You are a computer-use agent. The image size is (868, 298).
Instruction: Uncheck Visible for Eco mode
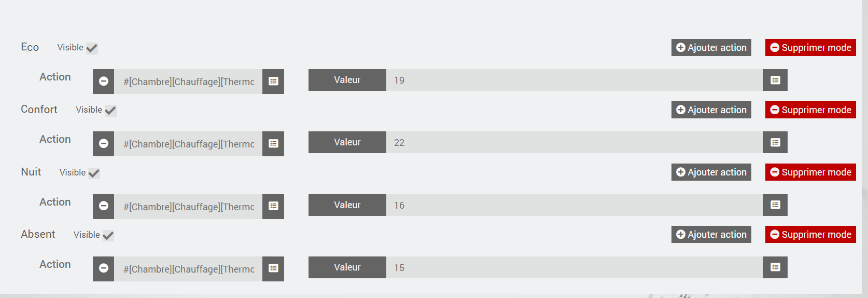[92, 48]
